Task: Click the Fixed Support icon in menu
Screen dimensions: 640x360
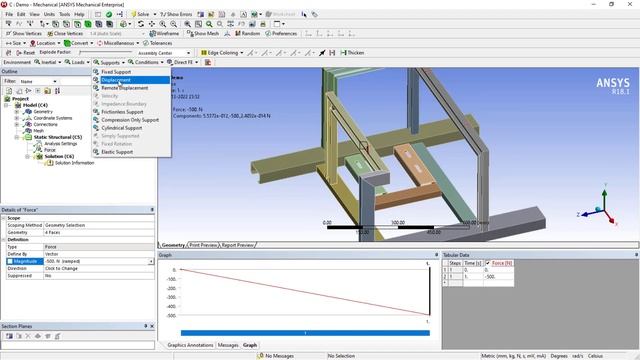Action: [x=96, y=72]
